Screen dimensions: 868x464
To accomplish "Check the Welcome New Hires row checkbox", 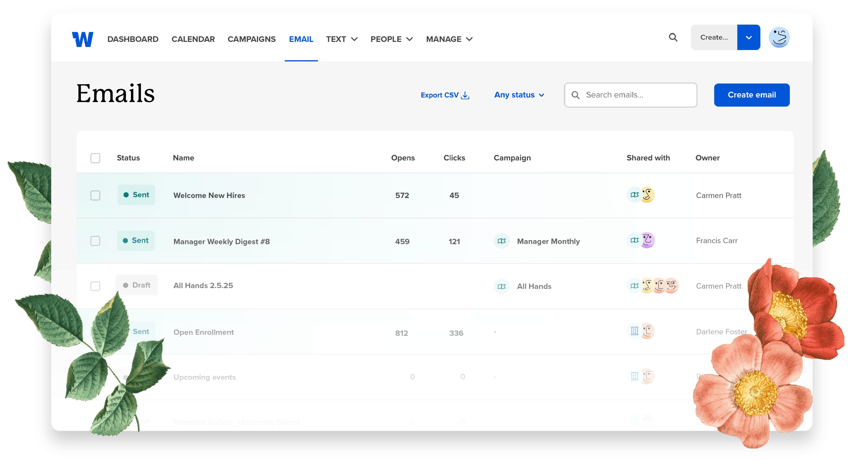I will click(x=95, y=195).
